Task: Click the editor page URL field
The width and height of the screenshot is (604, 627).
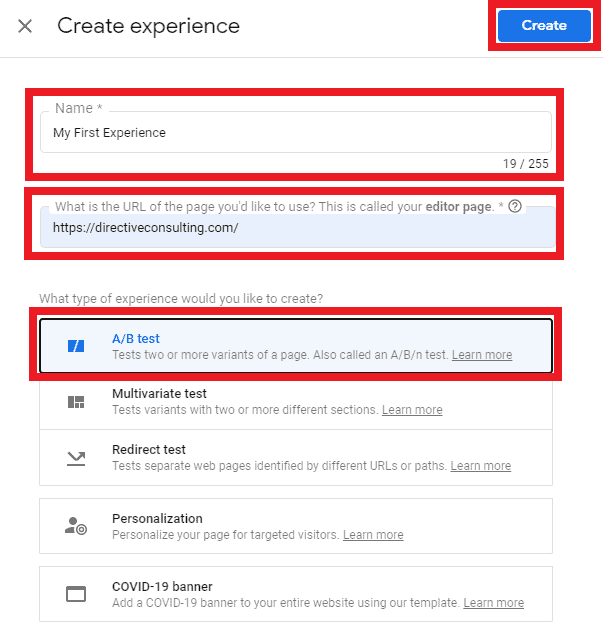Action: (298, 227)
